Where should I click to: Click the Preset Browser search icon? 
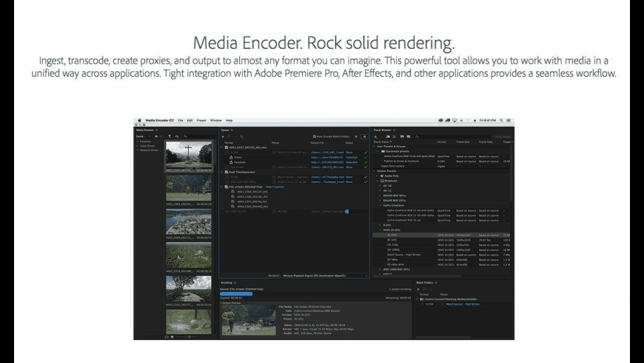[417, 136]
